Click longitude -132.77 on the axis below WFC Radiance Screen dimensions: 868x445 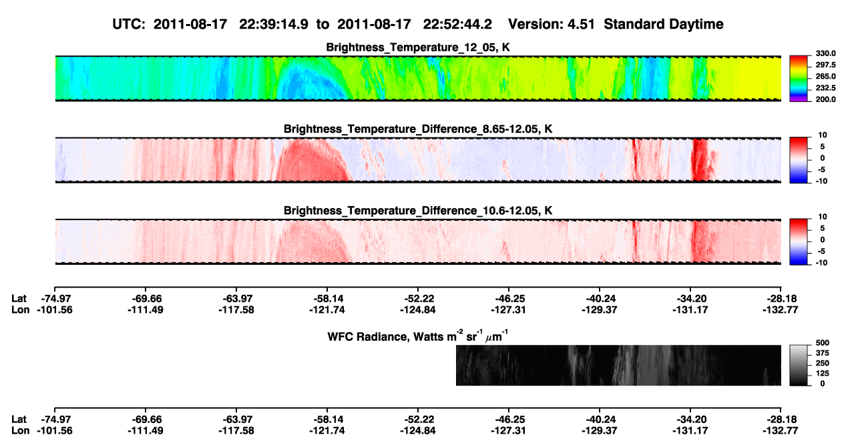point(781,430)
